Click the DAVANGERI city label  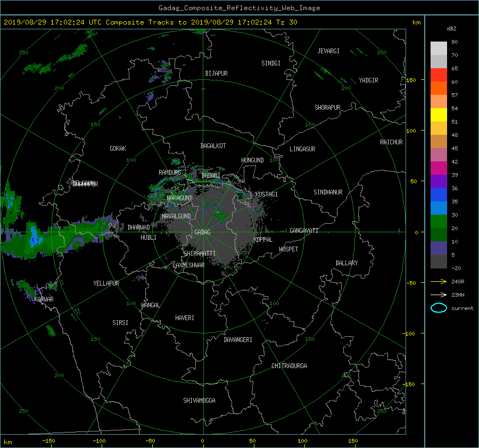coord(238,340)
